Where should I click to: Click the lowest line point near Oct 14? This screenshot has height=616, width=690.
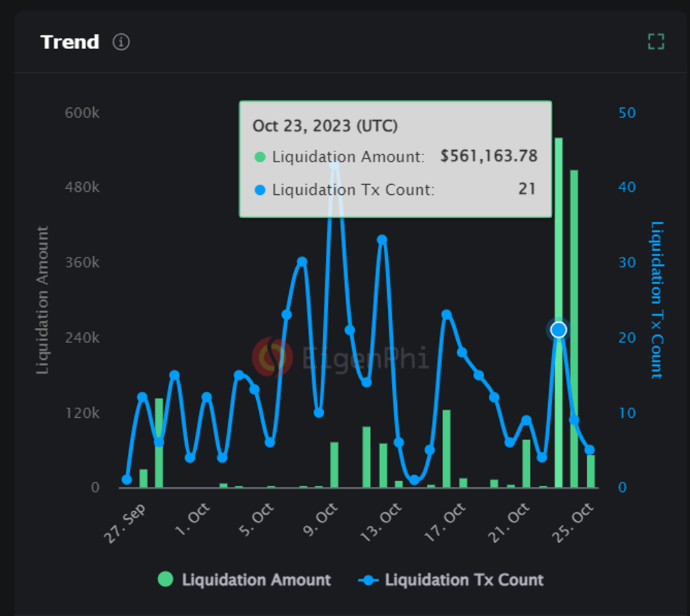coord(414,480)
